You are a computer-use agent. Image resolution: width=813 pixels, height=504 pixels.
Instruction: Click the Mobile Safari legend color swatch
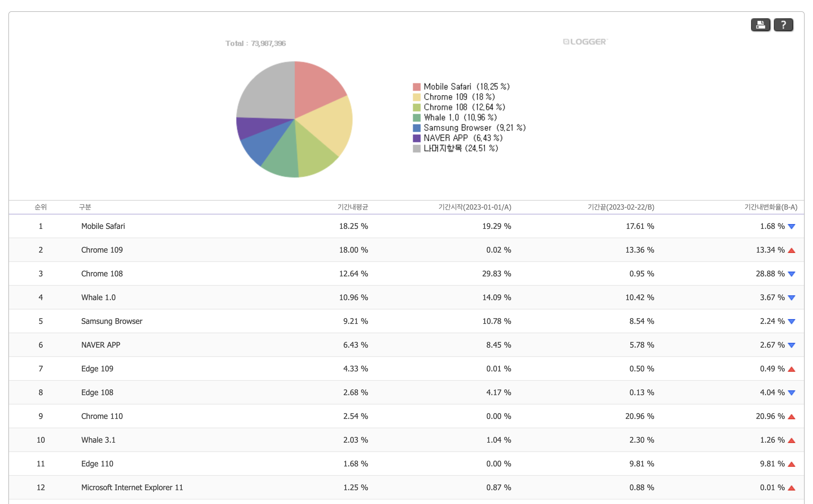[x=416, y=87]
